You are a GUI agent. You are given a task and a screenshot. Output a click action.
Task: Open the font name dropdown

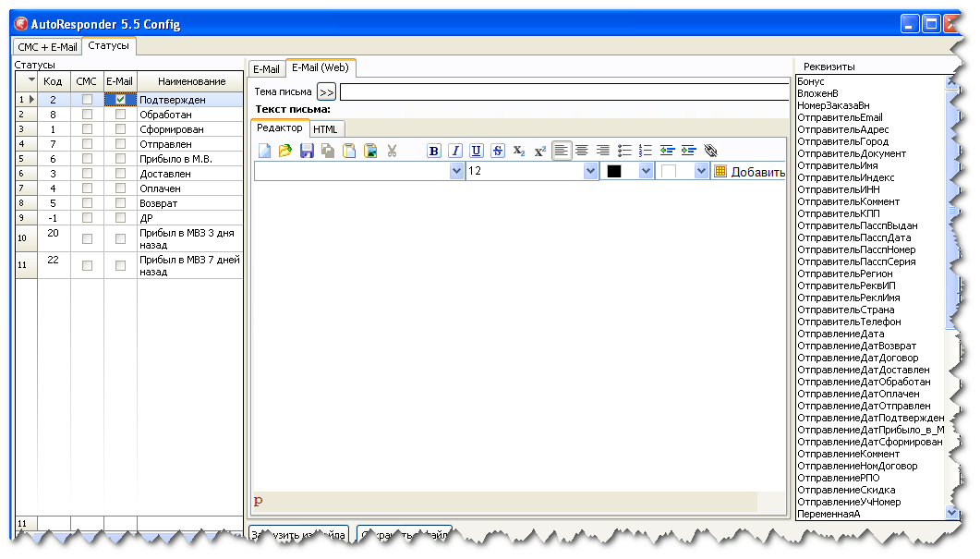click(456, 171)
